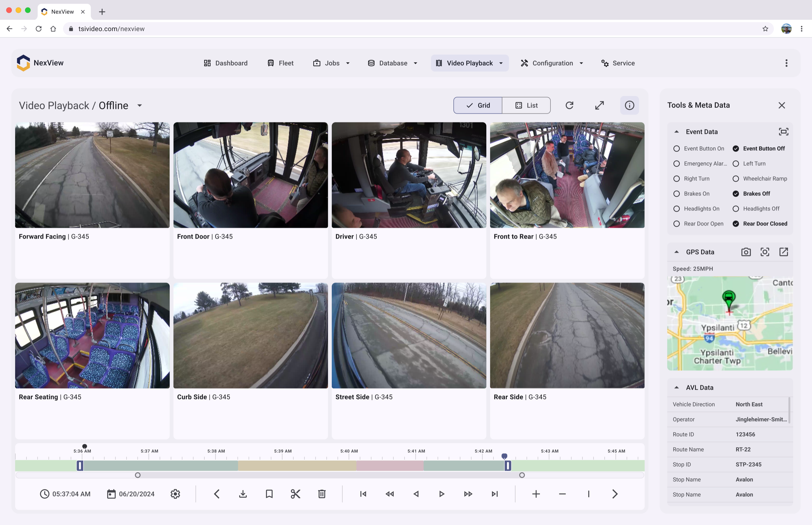
Task: Open the Fleet page
Action: [x=280, y=63]
